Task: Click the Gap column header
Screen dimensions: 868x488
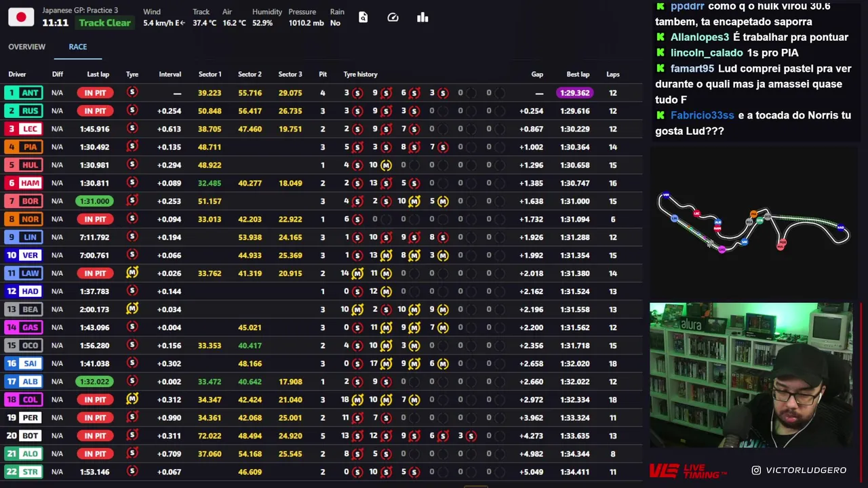Action: coord(537,75)
